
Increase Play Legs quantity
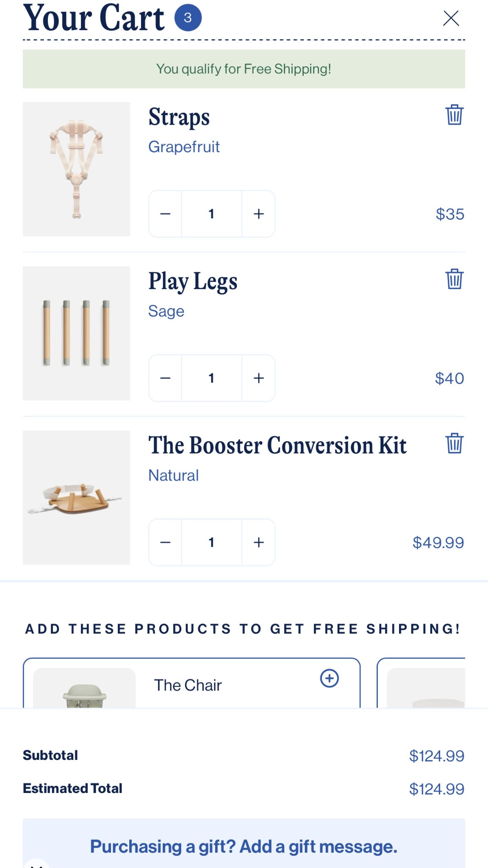click(x=258, y=378)
